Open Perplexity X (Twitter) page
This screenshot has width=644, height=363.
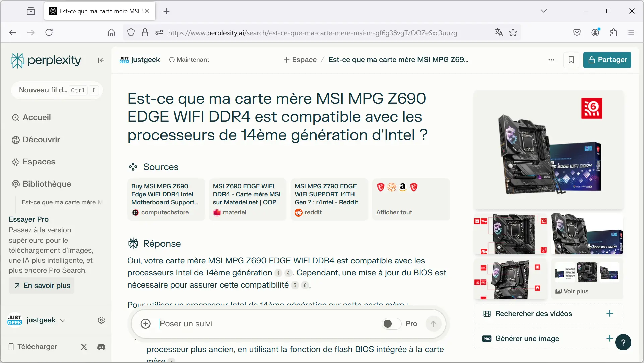click(x=84, y=347)
